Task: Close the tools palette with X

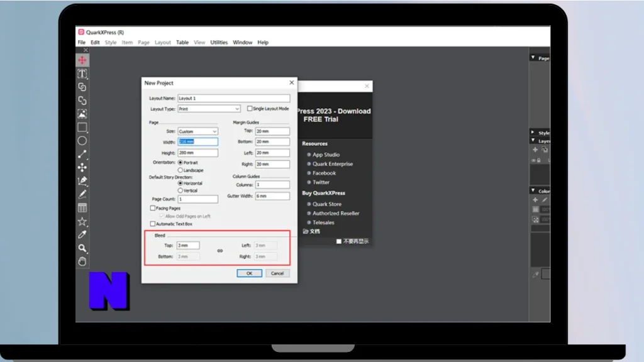Action: coord(86,50)
